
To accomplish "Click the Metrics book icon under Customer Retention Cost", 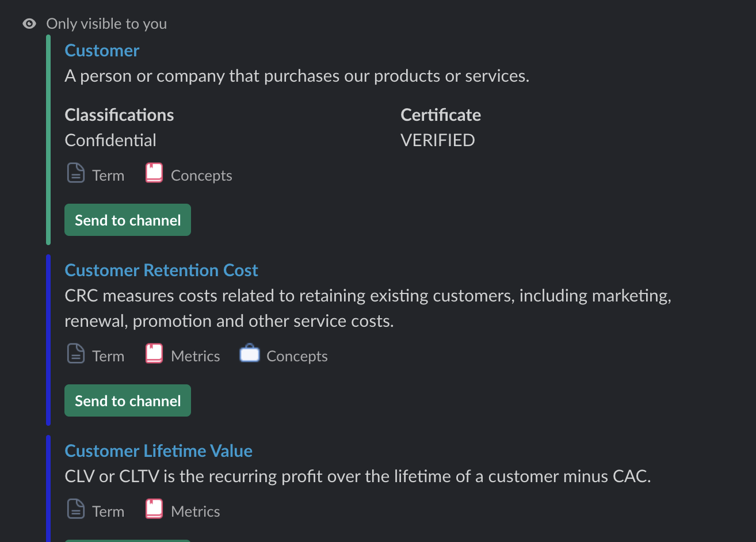I will [154, 354].
